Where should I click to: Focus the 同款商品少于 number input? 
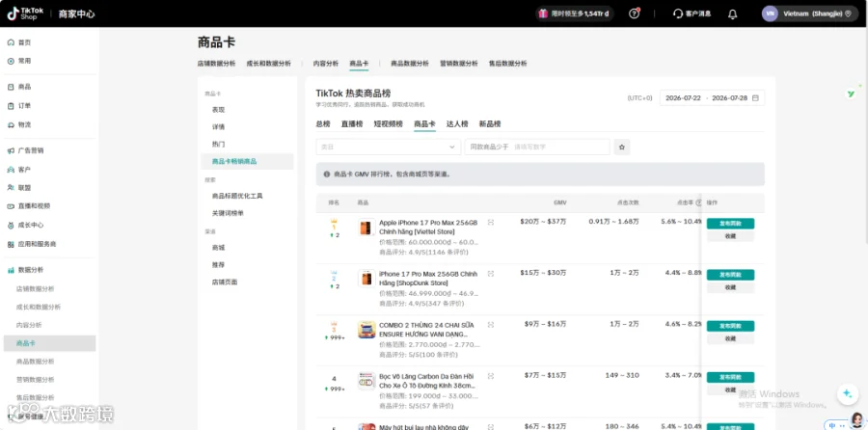(x=537, y=148)
